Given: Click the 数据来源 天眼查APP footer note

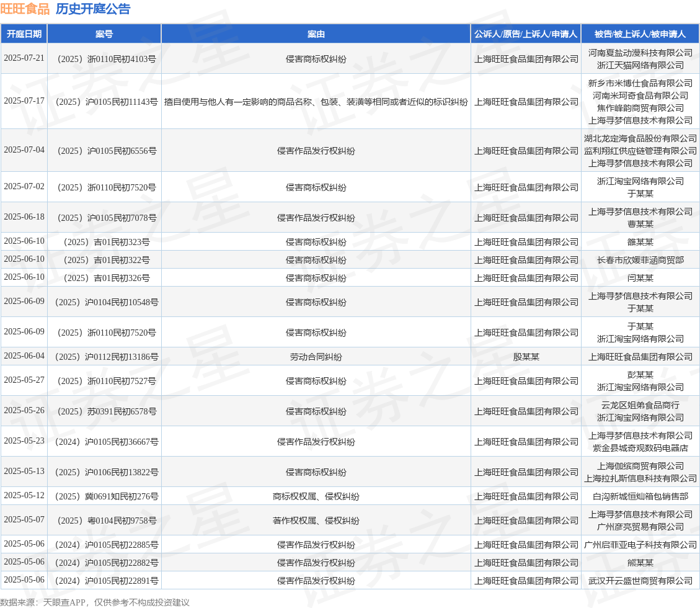Looking at the screenshot, I should pos(95,602).
